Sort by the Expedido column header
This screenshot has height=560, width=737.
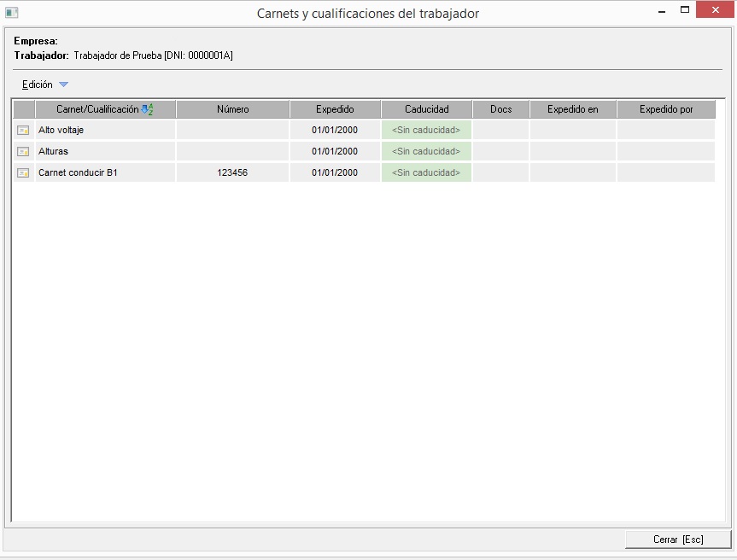335,109
